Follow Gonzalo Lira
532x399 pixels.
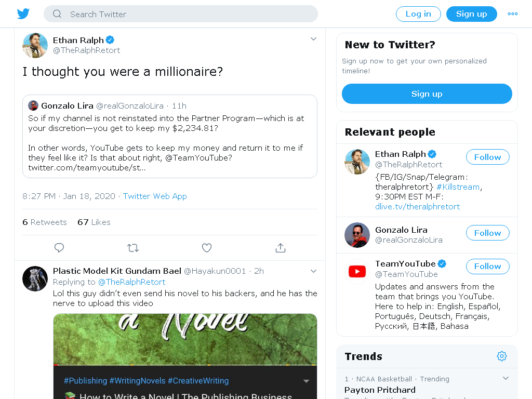point(487,233)
